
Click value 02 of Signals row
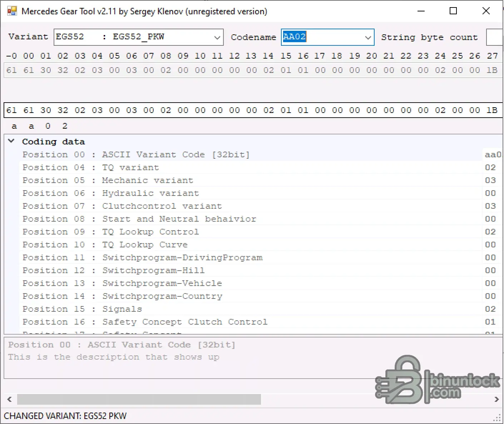(x=490, y=309)
